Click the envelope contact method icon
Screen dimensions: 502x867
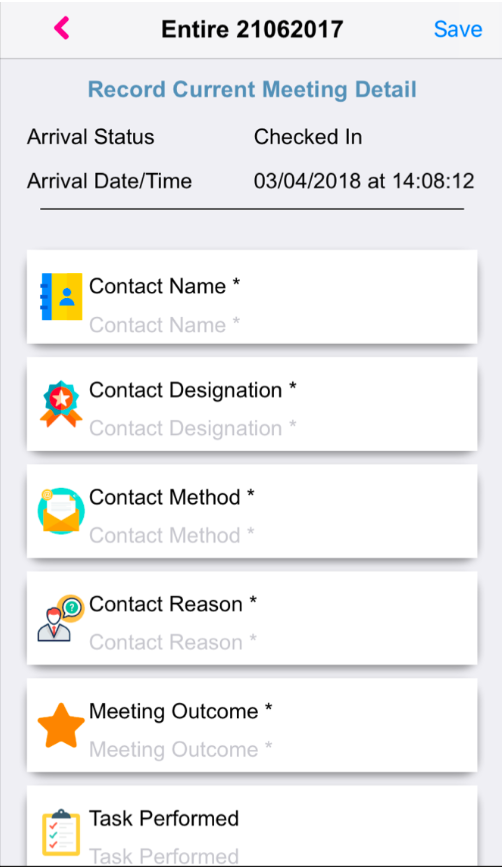pos(61,511)
